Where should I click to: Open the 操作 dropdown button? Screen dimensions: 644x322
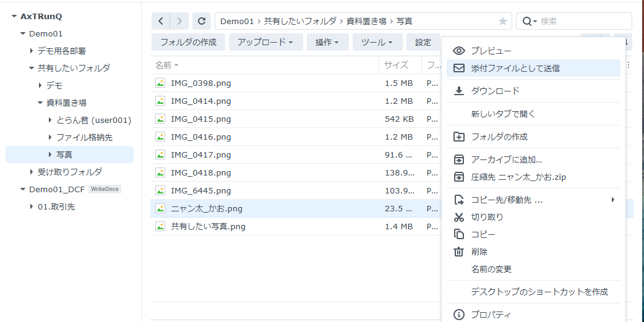click(327, 42)
